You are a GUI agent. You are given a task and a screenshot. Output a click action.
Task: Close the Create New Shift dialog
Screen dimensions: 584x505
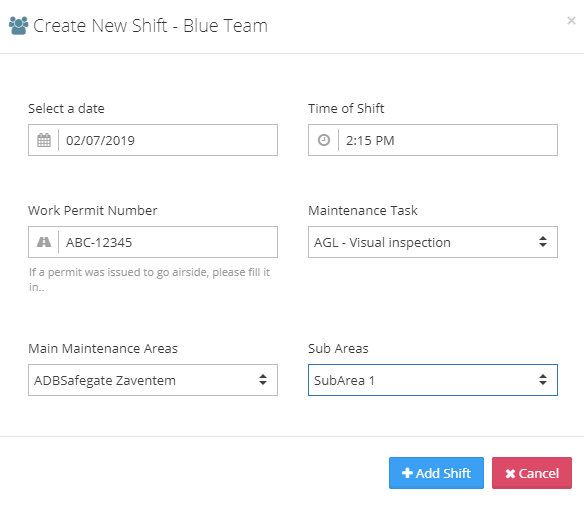coord(571,20)
